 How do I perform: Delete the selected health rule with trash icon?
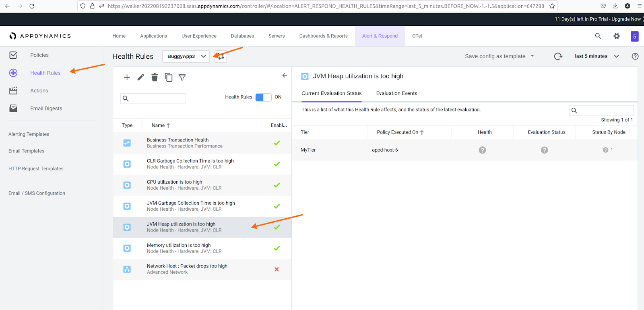(155, 77)
